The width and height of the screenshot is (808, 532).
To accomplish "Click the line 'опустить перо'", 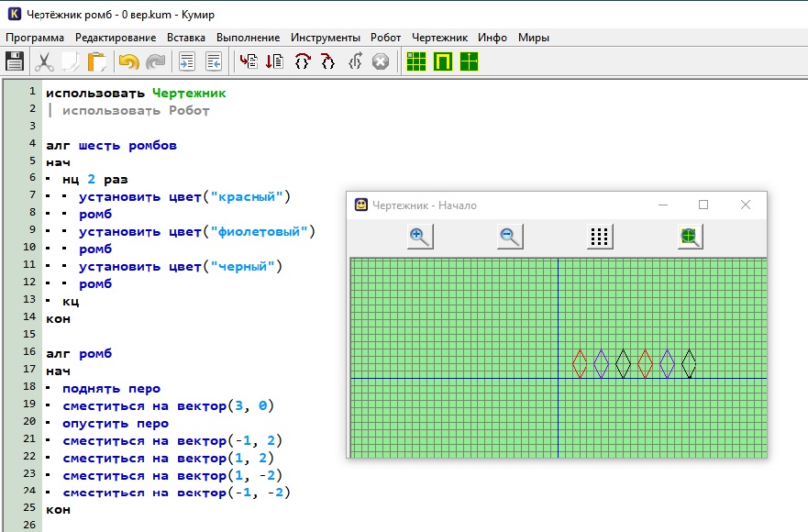I will 116,424.
